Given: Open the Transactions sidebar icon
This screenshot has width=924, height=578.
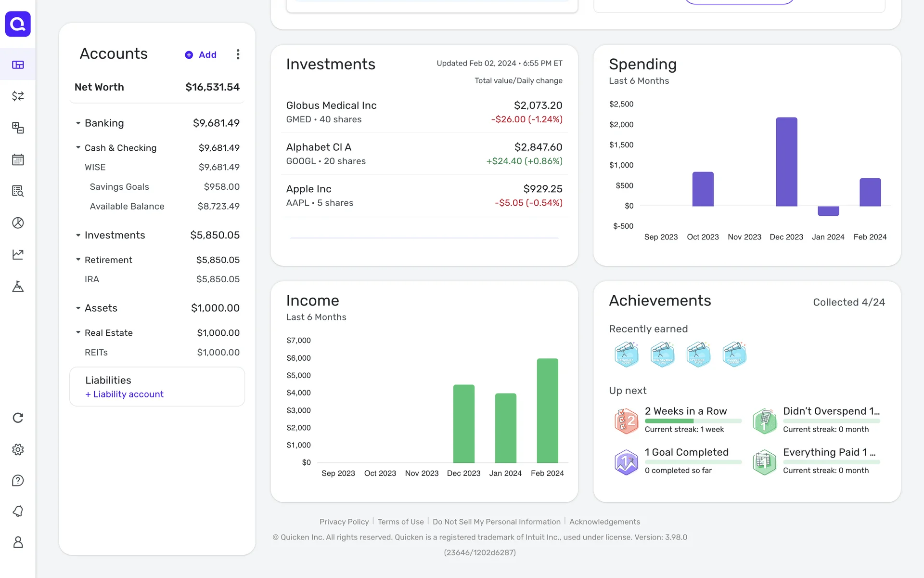Looking at the screenshot, I should [x=18, y=96].
